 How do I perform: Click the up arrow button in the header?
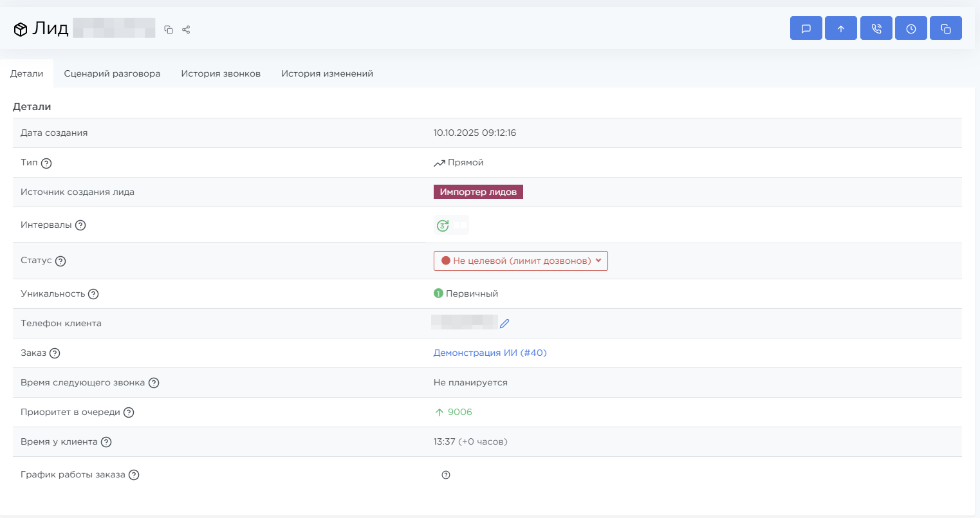(x=840, y=28)
